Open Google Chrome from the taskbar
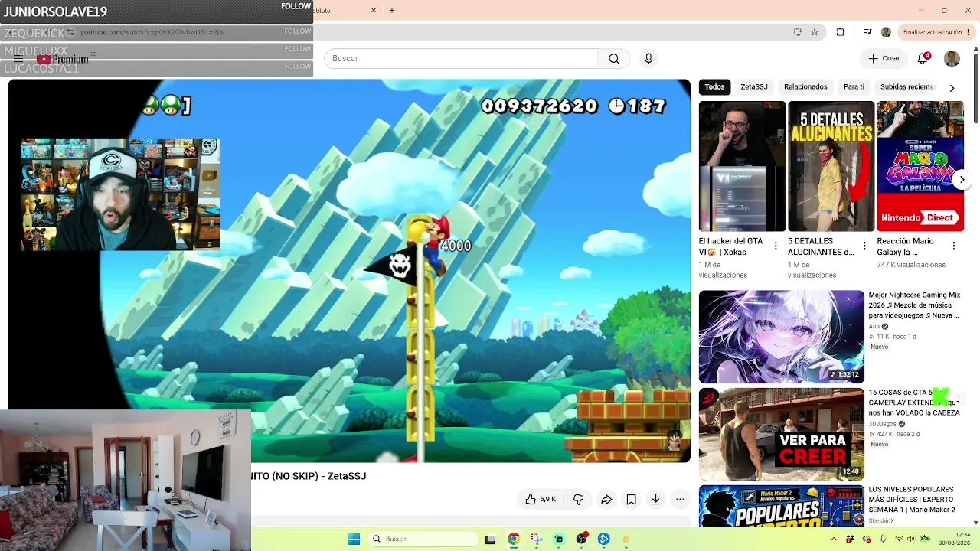 point(514,539)
